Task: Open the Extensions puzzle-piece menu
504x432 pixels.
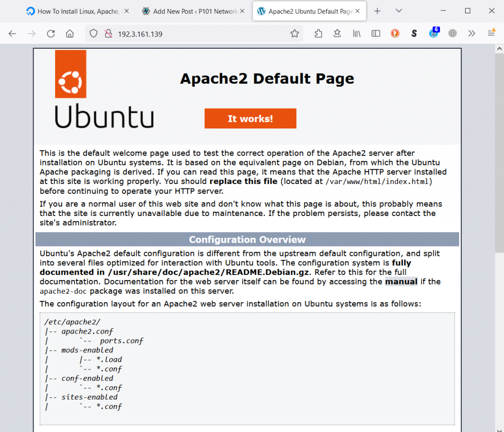Action: click(318, 33)
